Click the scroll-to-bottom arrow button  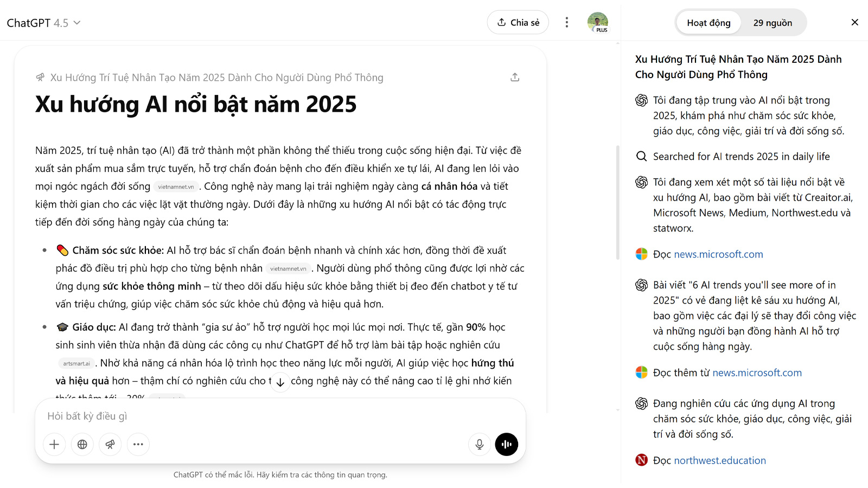click(280, 382)
